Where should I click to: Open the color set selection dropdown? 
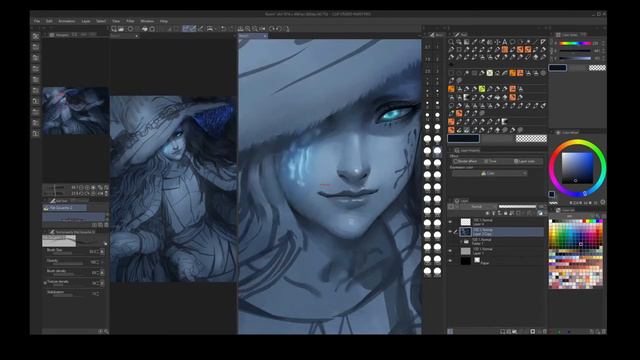coord(569,216)
